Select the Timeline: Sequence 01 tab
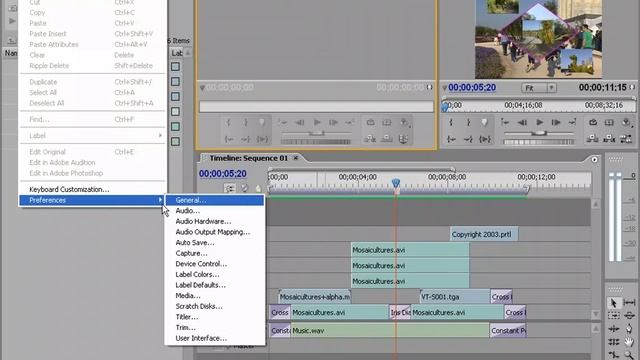 tap(249, 158)
